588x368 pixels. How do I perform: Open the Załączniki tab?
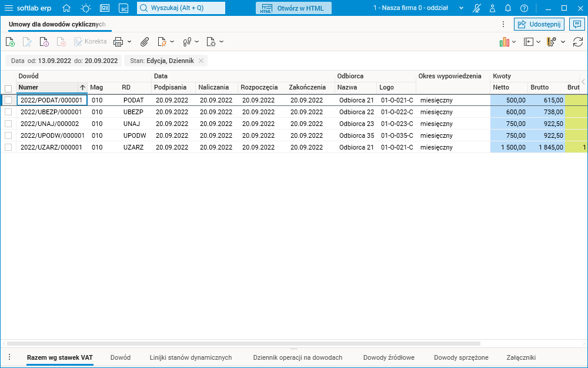coord(521,357)
